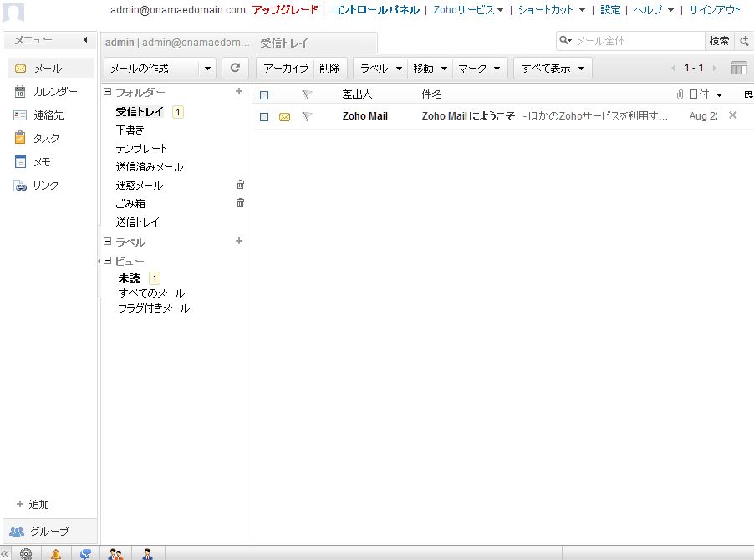This screenshot has width=754, height=560.
Task: Click 追加 to add an app
Action: [x=33, y=504]
